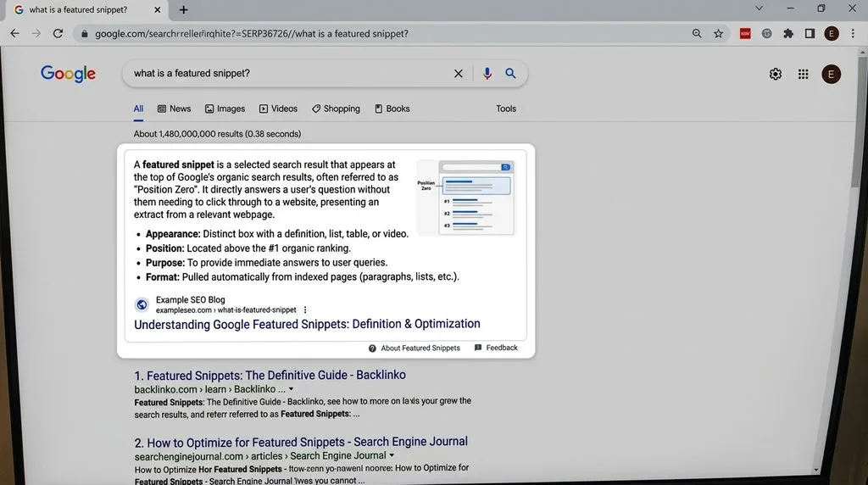
Task: Open the tab search chevron in title bar
Action: [759, 8]
